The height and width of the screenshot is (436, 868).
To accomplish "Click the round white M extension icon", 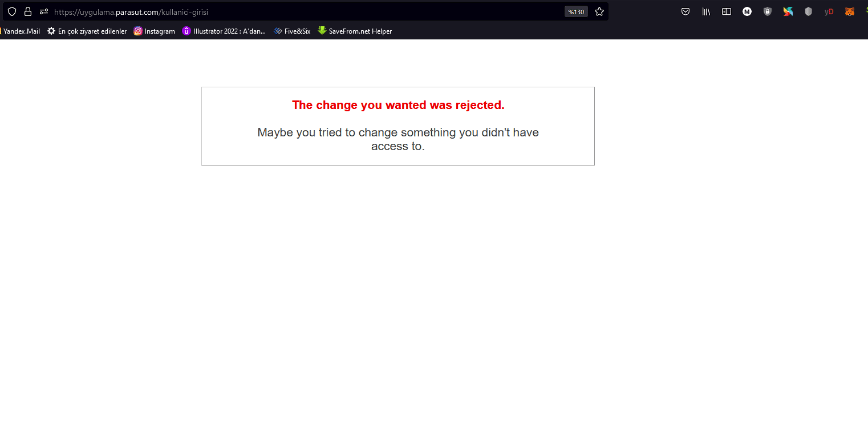I will coord(747,11).
